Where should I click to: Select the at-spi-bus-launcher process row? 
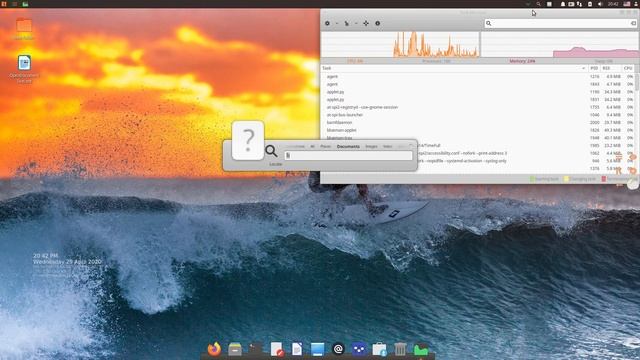(478, 115)
